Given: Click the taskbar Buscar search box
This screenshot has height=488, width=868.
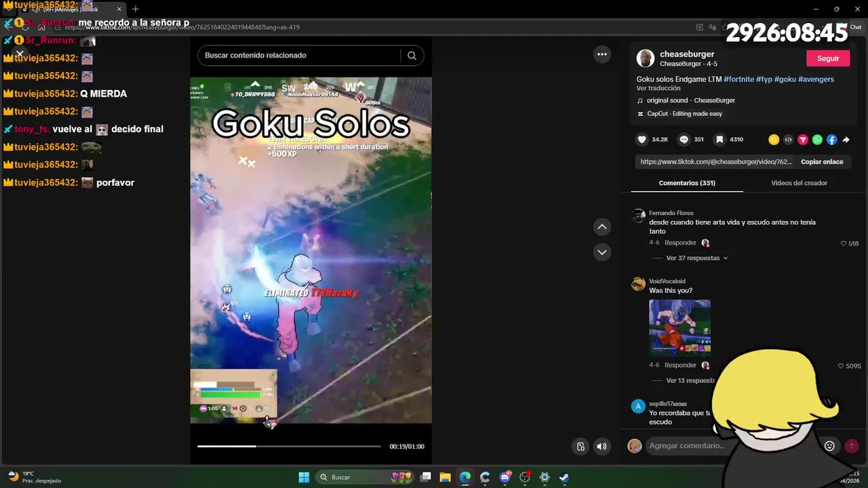Looking at the screenshot, I should 366,477.
